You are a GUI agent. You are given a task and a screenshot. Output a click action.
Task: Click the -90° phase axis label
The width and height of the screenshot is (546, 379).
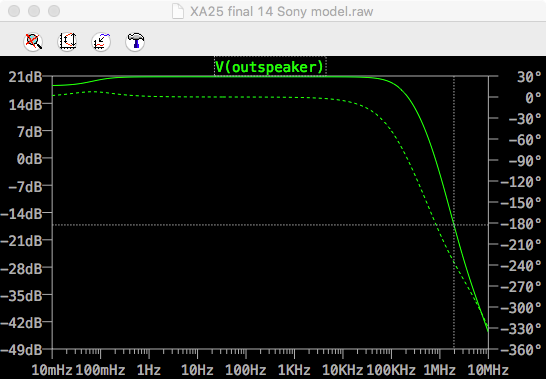[x=525, y=161]
